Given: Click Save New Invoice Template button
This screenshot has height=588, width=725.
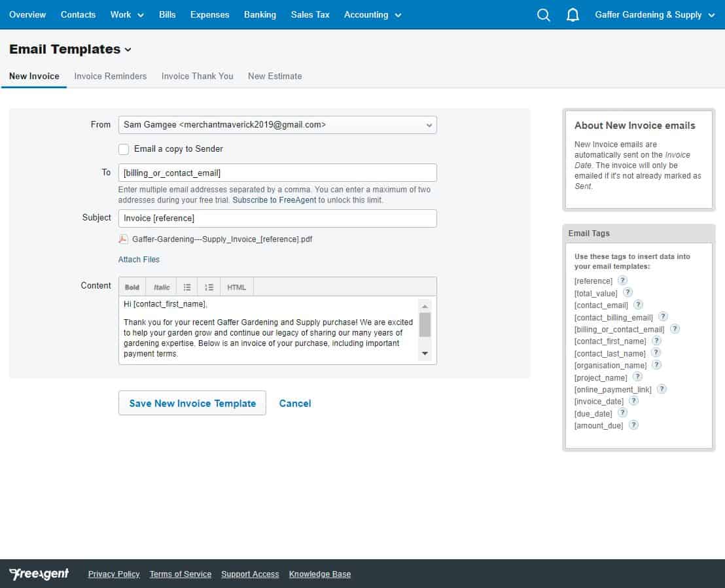Looking at the screenshot, I should point(192,404).
